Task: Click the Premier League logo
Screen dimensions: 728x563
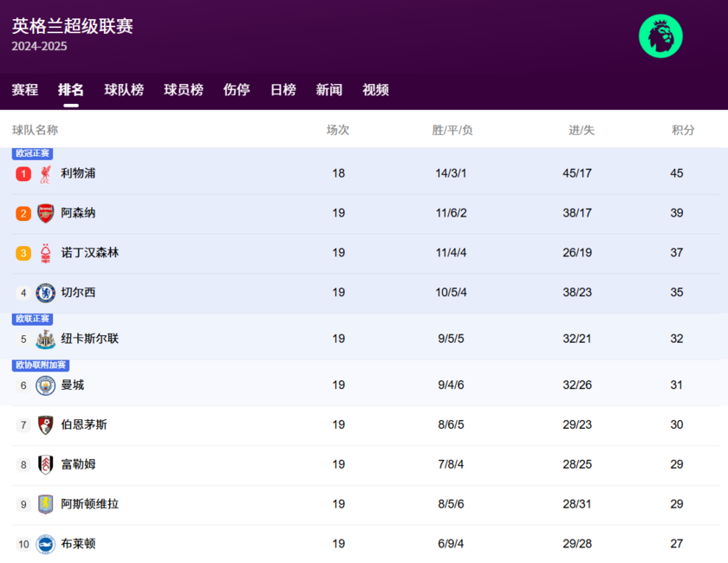Action: pyautogui.click(x=660, y=36)
